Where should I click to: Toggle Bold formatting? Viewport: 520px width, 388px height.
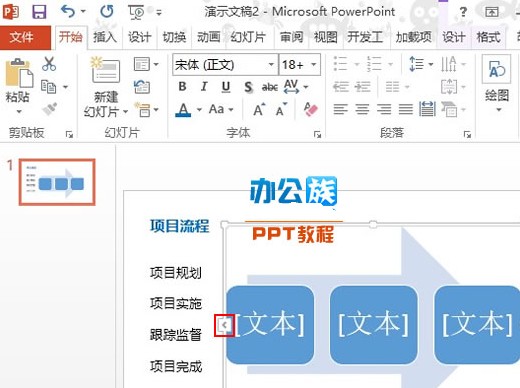(x=182, y=87)
